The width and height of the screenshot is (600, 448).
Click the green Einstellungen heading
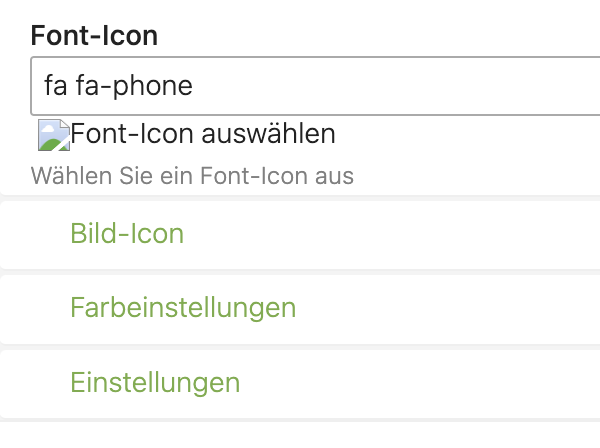click(x=155, y=382)
